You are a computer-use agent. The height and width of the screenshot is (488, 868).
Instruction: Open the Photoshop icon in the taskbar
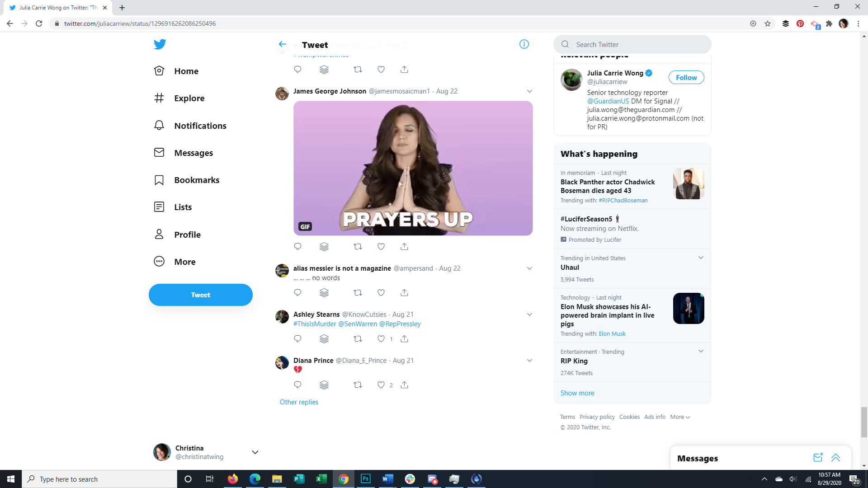pyautogui.click(x=366, y=479)
